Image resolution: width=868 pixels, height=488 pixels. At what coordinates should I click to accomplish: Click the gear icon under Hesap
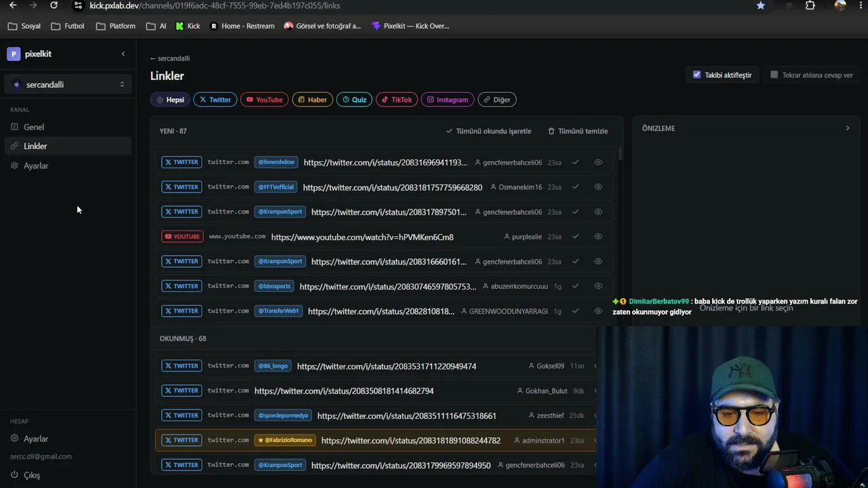point(14,439)
